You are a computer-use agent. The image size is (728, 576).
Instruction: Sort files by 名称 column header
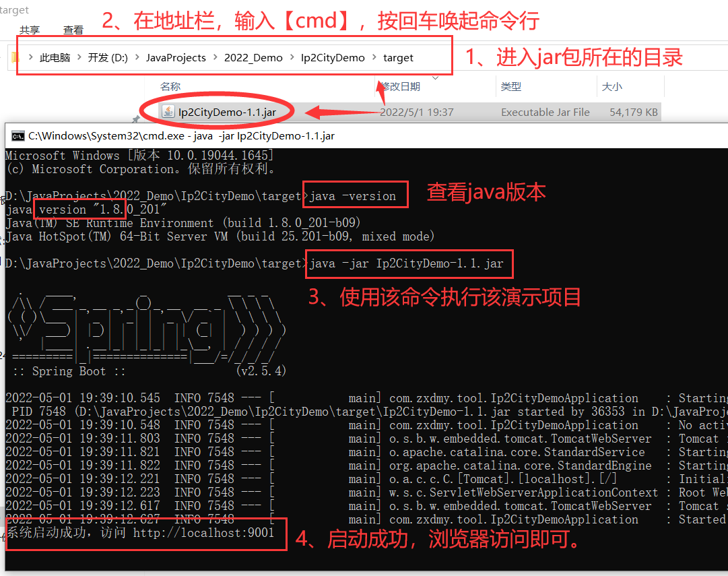[170, 86]
